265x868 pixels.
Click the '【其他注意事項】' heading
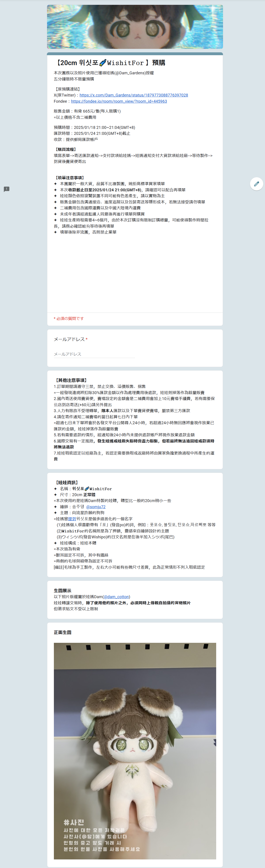(71, 380)
